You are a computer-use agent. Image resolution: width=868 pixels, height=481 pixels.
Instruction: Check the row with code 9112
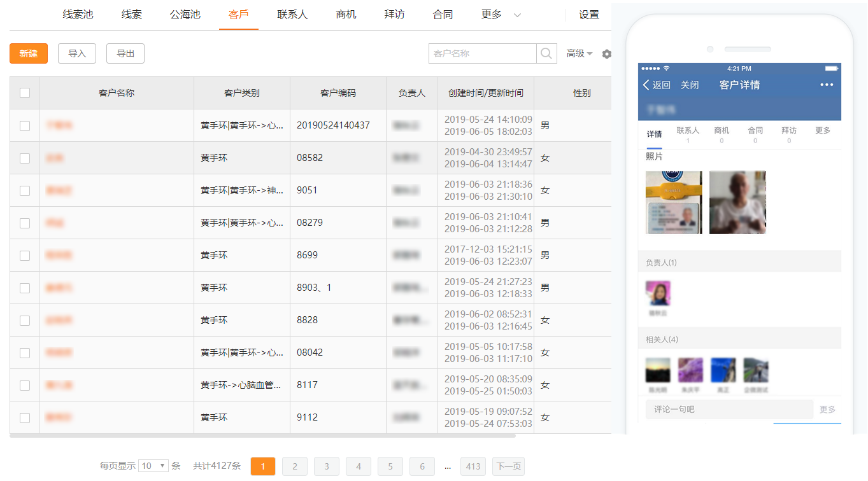[x=25, y=417]
